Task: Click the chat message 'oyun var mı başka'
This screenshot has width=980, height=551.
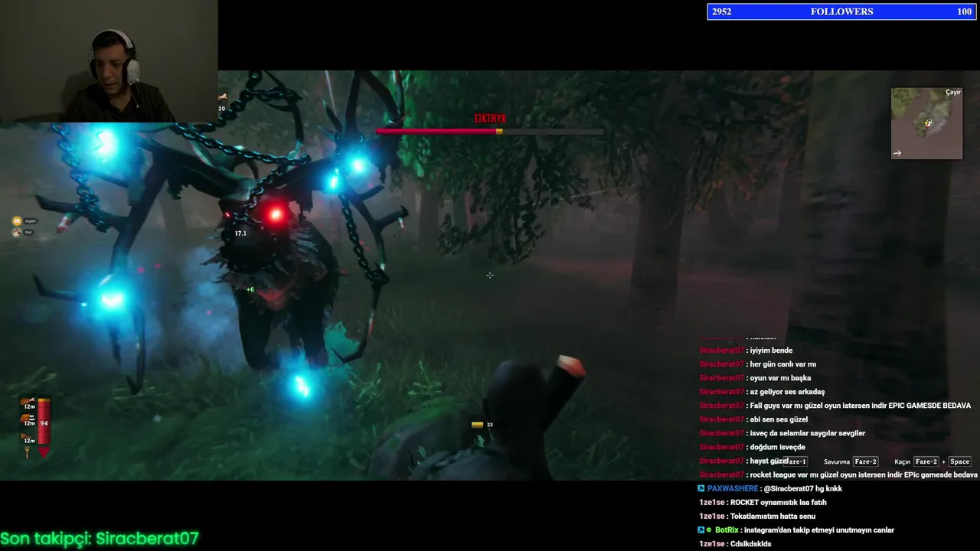Action: pos(780,378)
